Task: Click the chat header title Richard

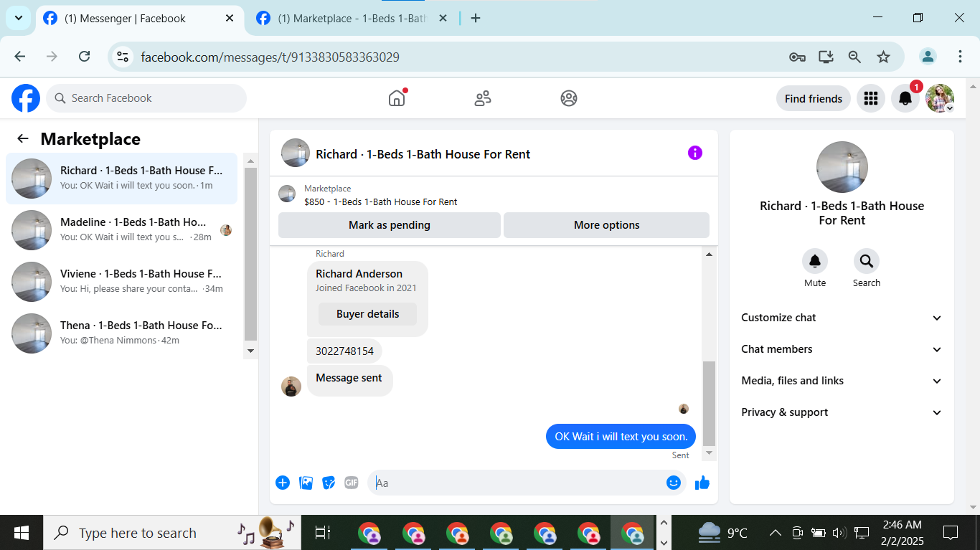Action: (x=423, y=154)
